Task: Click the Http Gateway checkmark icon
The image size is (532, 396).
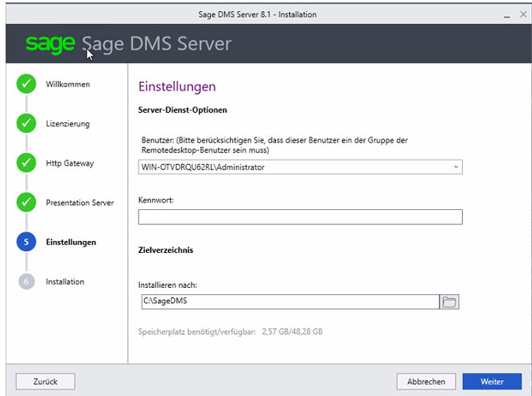Action: [x=26, y=163]
